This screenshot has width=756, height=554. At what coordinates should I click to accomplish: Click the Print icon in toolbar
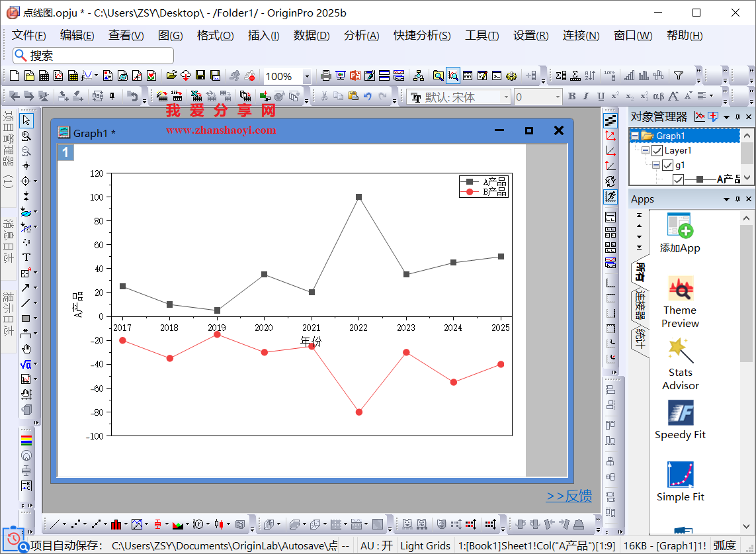click(325, 76)
